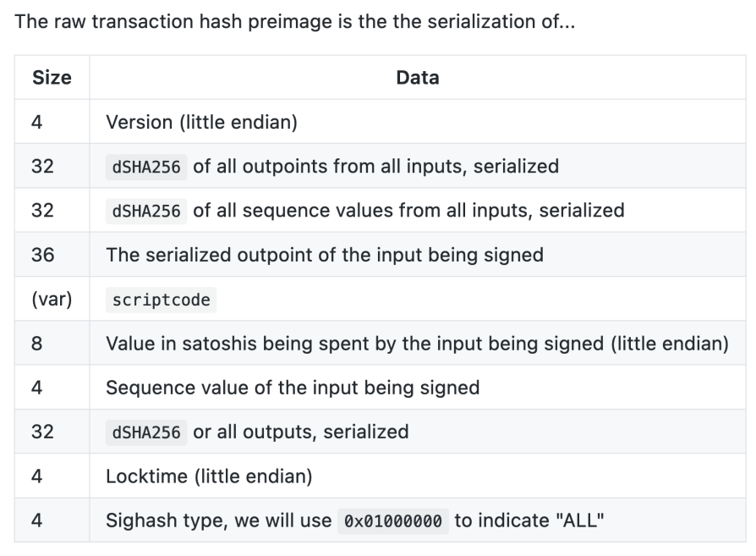Click the Locktime (little endian) cell
The image size is (756, 556).
coord(209,476)
